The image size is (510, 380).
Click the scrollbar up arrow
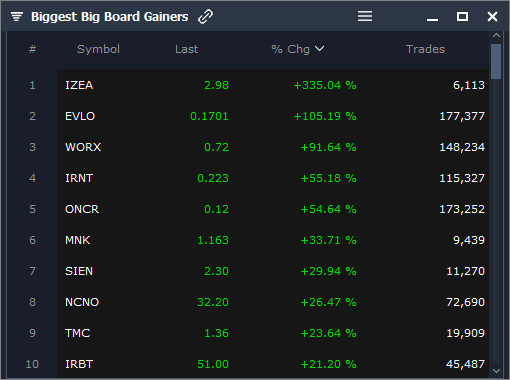coord(496,35)
